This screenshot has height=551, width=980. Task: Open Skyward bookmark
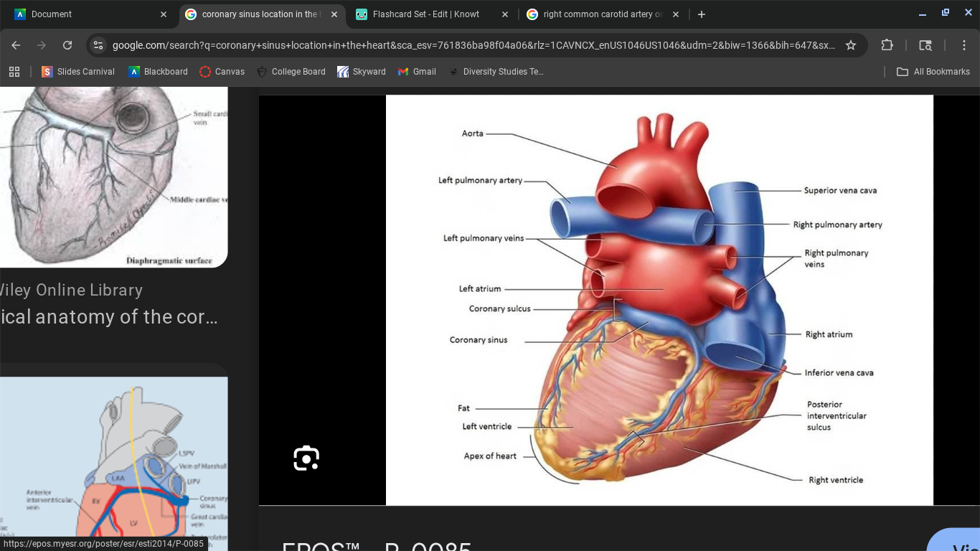click(x=362, y=72)
